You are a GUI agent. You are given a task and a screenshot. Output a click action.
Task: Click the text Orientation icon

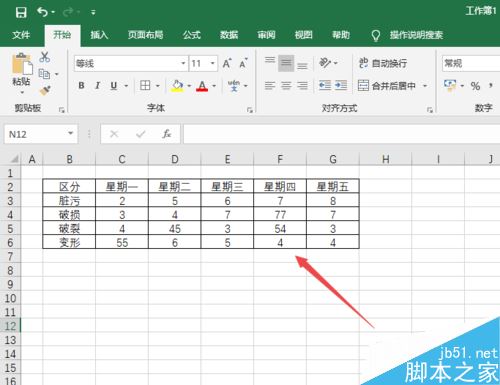click(x=325, y=63)
